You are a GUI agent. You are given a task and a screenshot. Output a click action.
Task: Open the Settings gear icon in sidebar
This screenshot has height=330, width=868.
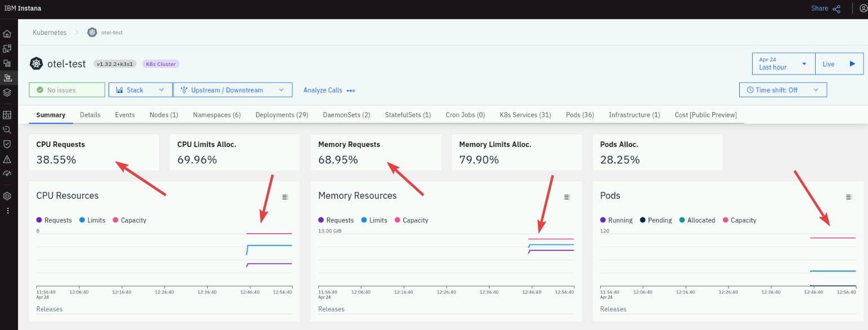[x=7, y=196]
